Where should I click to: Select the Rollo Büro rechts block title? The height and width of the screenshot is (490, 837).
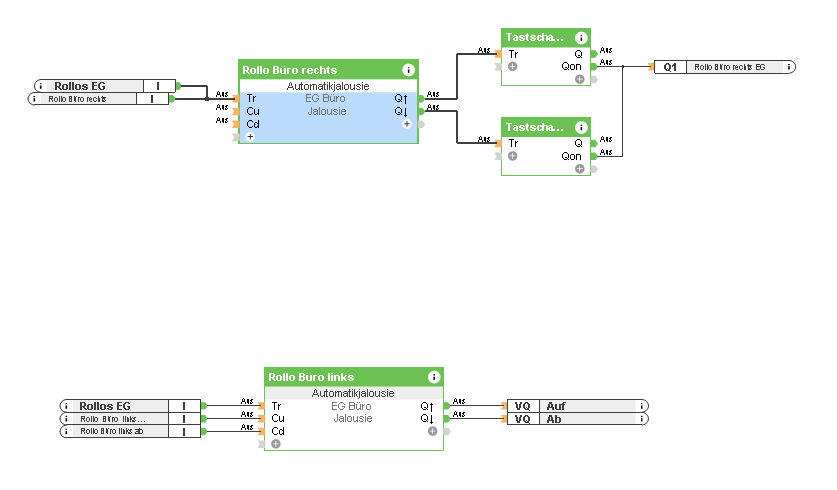290,70
